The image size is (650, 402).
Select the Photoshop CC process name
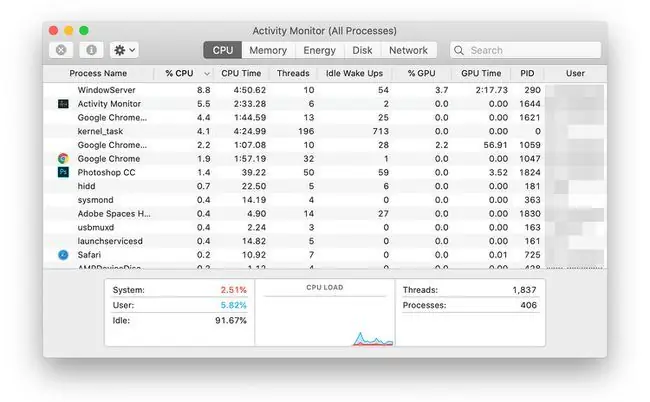107,172
